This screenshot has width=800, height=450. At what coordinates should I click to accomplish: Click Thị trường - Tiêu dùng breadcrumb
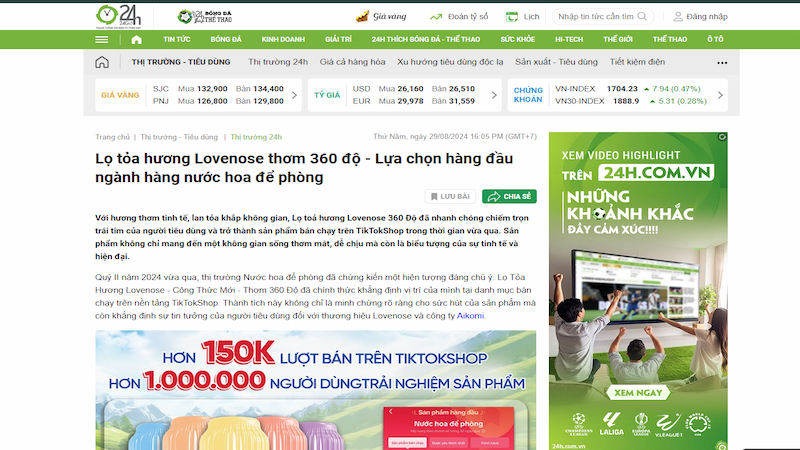point(179,137)
